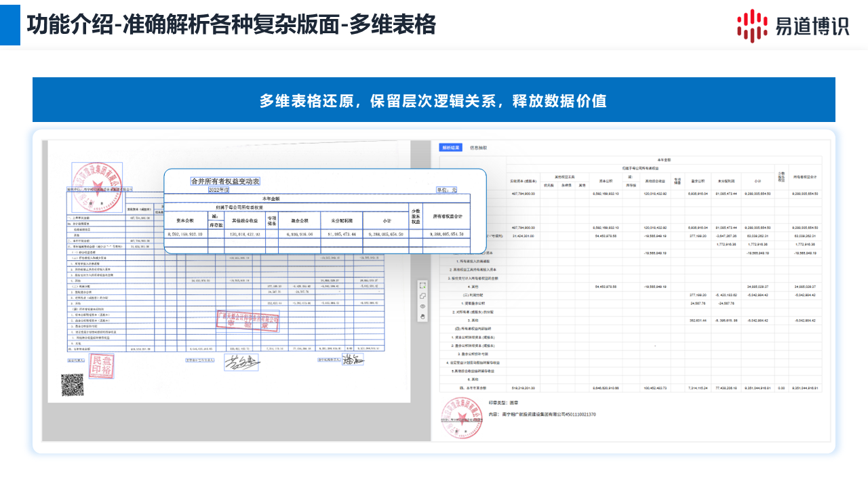
Task: Click the QR code on the scanned document
Action: click(73, 384)
